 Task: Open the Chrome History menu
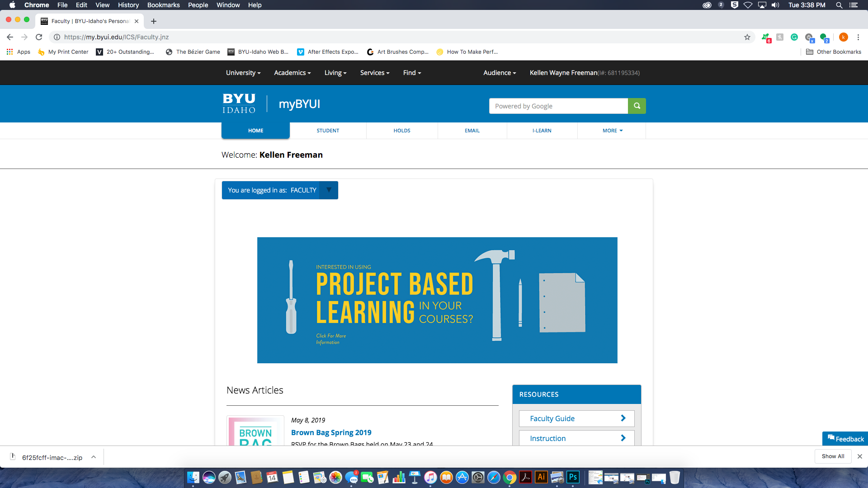tap(128, 5)
